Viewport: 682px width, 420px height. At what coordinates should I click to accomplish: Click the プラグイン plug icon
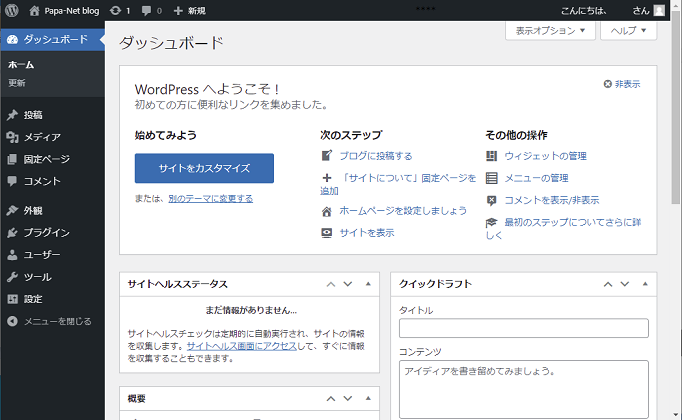point(12,233)
